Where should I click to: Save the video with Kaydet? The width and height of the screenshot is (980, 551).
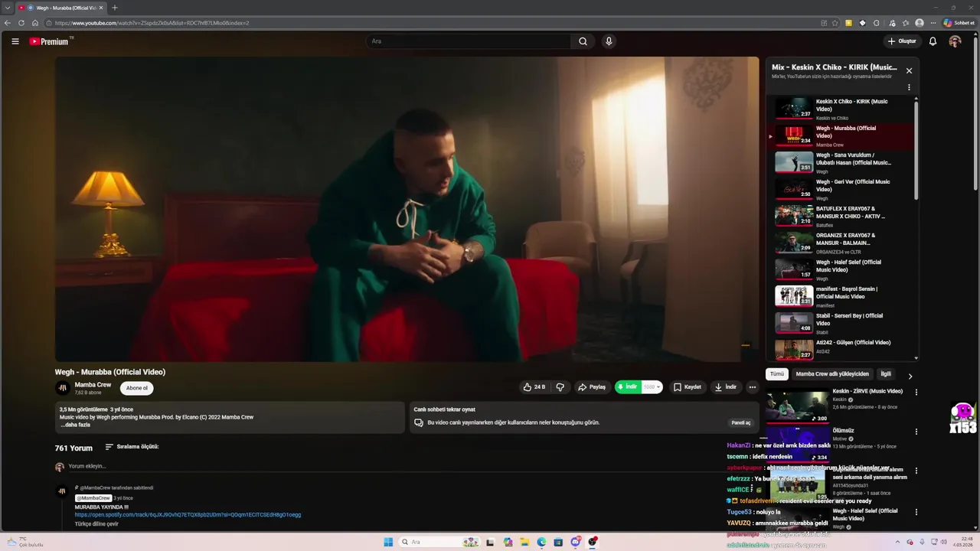pyautogui.click(x=688, y=387)
